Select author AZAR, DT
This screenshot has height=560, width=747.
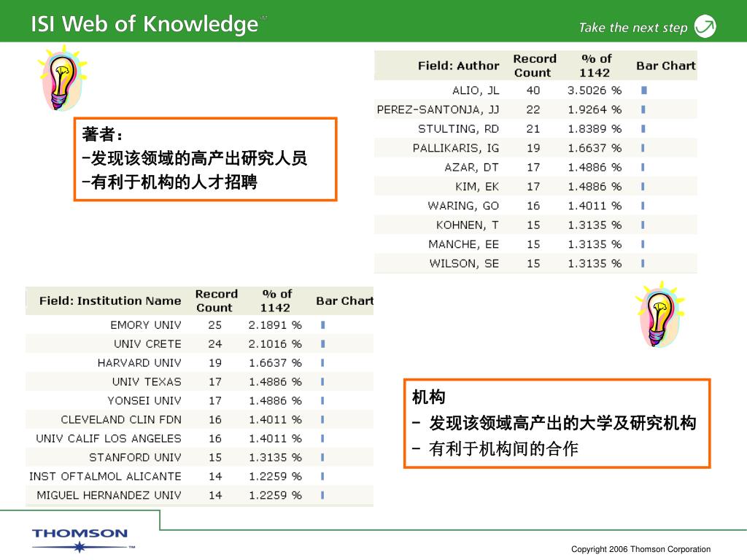tap(472, 168)
